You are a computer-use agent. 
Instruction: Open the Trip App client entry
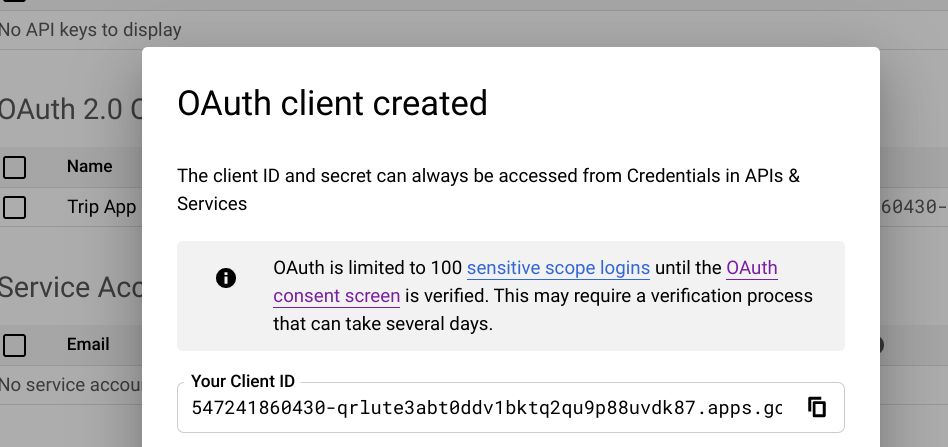coord(101,207)
